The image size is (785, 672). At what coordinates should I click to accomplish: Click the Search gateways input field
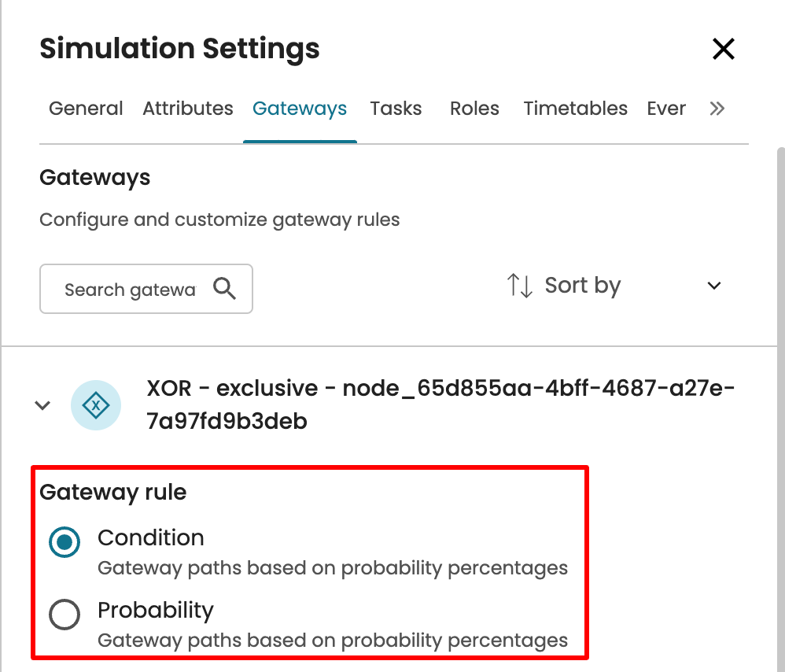tap(130, 290)
